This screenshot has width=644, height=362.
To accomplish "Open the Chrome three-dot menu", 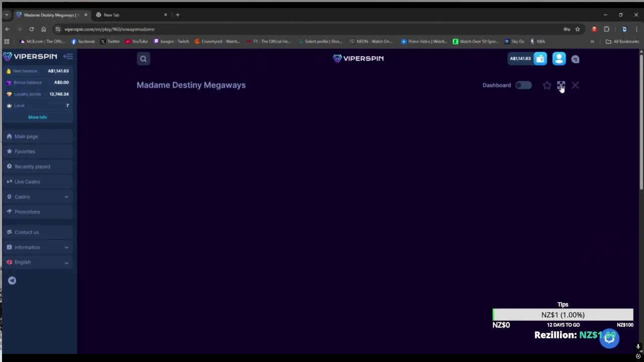I will pos(636,29).
